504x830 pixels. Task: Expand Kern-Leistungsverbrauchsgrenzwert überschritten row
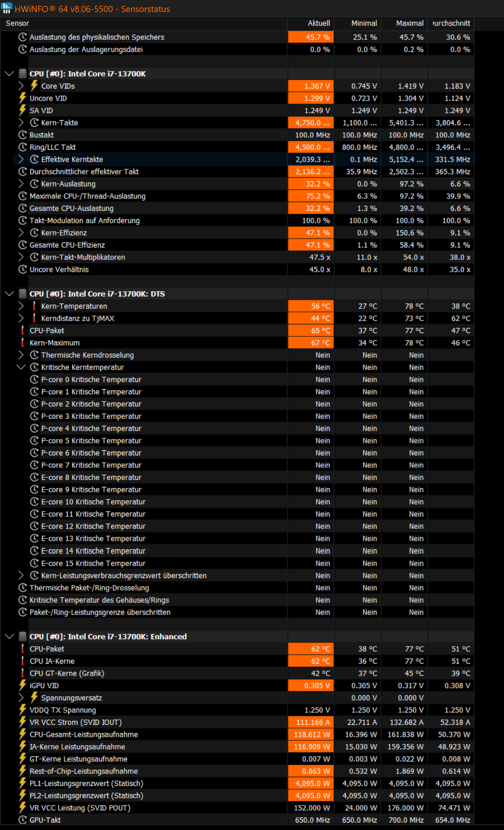point(21,576)
